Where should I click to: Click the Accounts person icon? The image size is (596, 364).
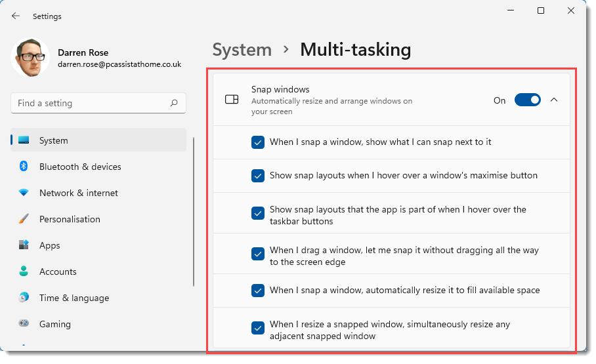click(x=24, y=271)
